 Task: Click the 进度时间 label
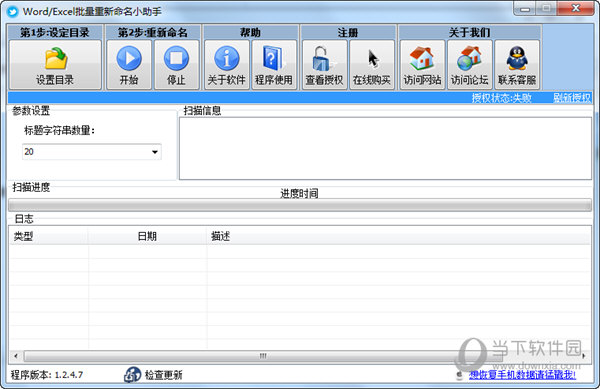pyautogui.click(x=299, y=194)
